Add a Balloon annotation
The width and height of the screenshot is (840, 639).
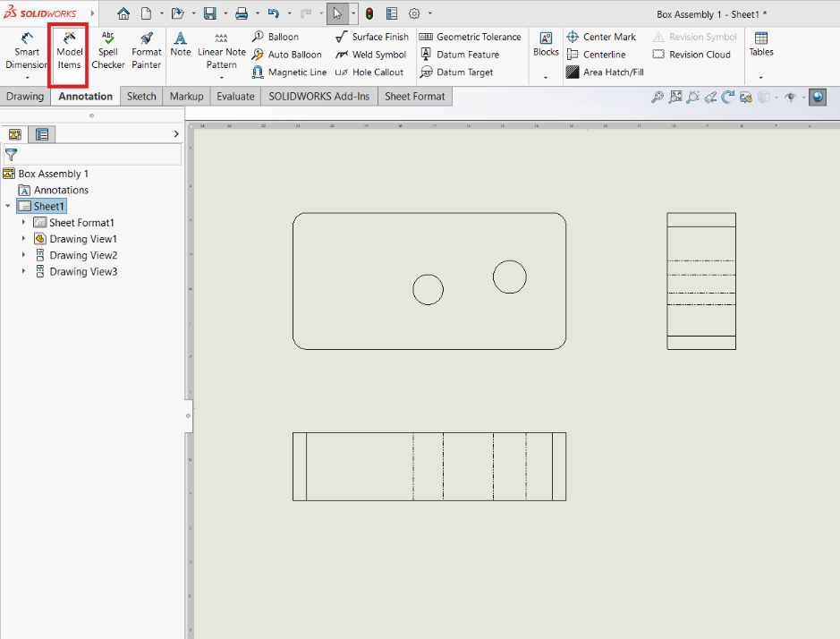click(276, 37)
